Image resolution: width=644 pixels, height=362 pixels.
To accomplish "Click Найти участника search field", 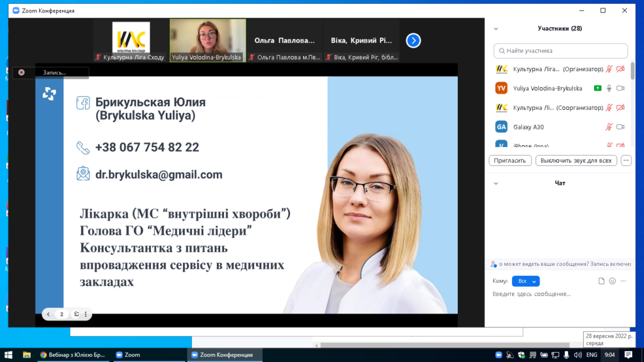I will (560, 51).
